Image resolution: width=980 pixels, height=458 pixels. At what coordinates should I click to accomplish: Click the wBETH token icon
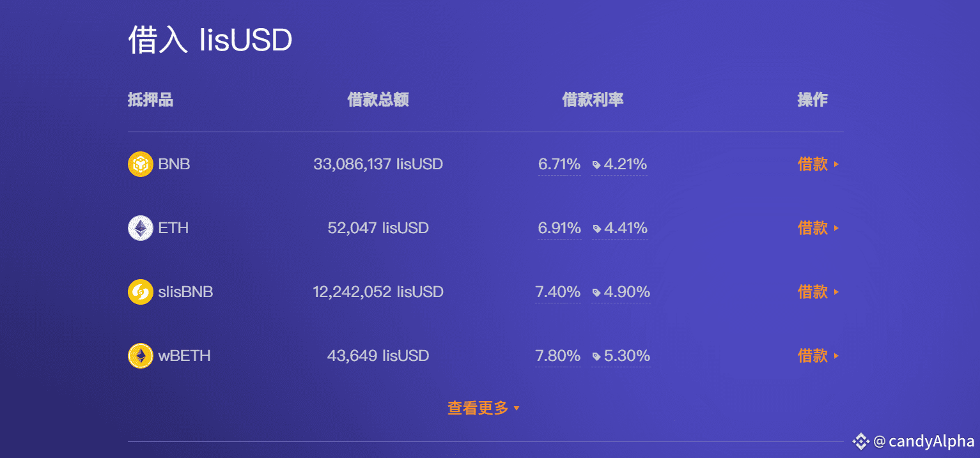point(141,356)
